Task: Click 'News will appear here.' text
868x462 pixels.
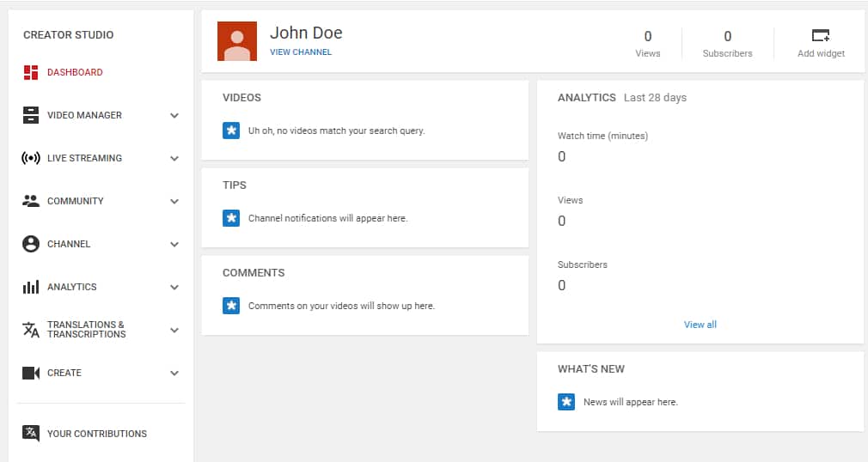Action: tap(631, 402)
